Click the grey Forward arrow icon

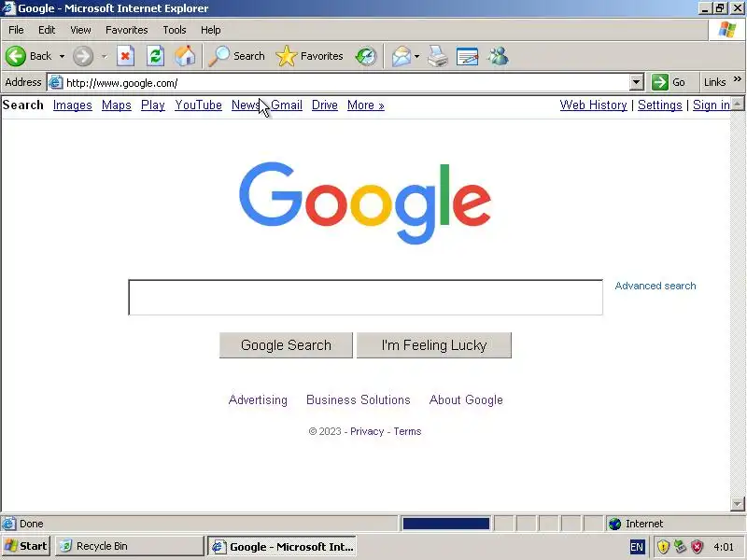[x=83, y=56]
